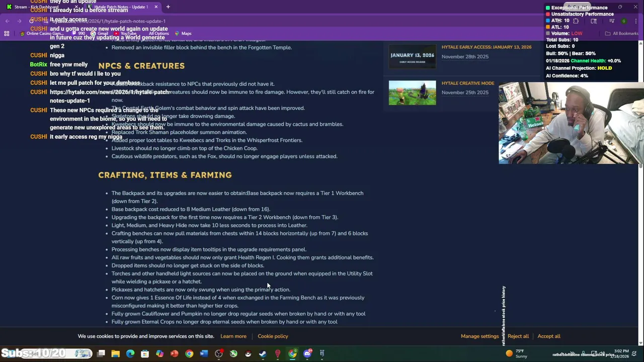644x362 pixels.
Task: Open the Cookie policy link
Action: tap(273, 336)
